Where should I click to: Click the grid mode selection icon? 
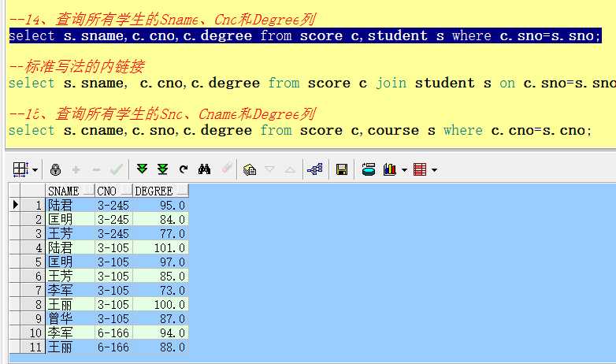[20, 170]
